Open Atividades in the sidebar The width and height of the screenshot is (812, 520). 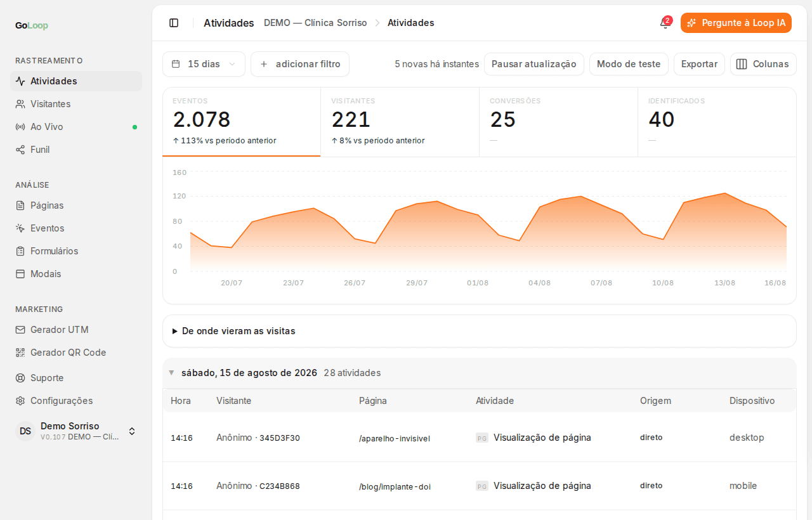[76, 81]
